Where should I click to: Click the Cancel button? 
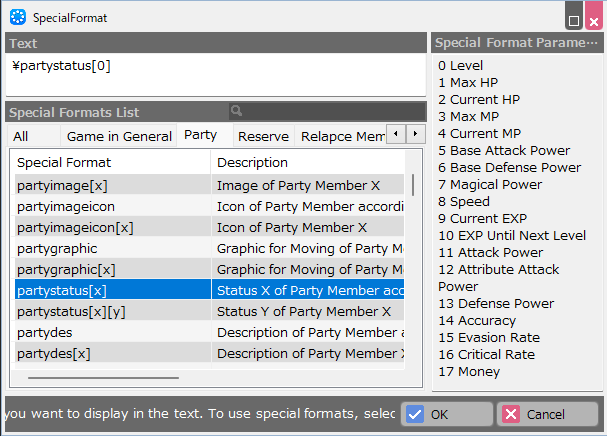[x=547, y=414]
